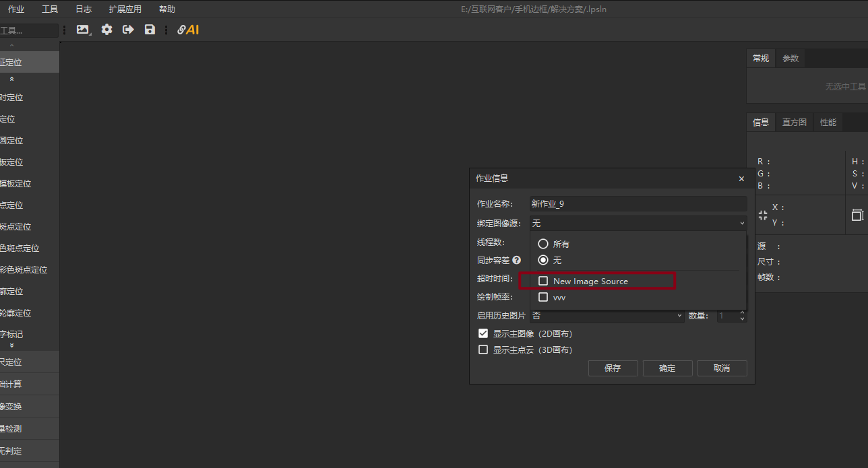868x468 pixels.
Task: Click the export arrow toolbar icon
Action: (128, 30)
